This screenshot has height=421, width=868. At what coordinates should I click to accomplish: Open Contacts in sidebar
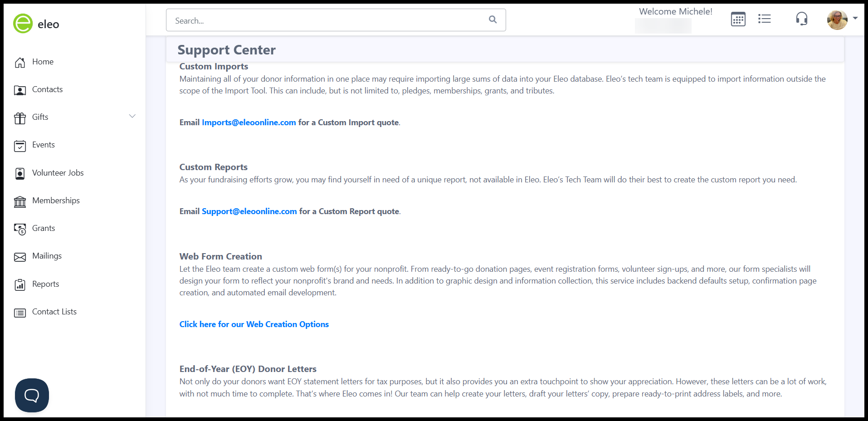coord(47,89)
